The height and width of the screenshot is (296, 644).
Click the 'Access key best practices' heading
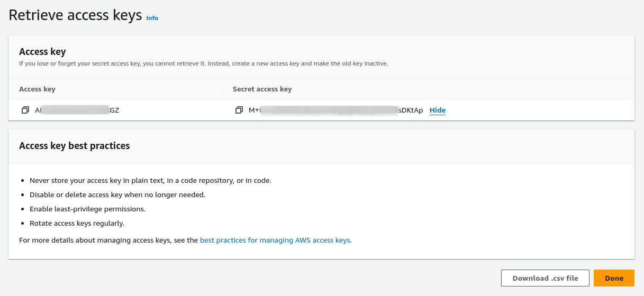(x=74, y=145)
